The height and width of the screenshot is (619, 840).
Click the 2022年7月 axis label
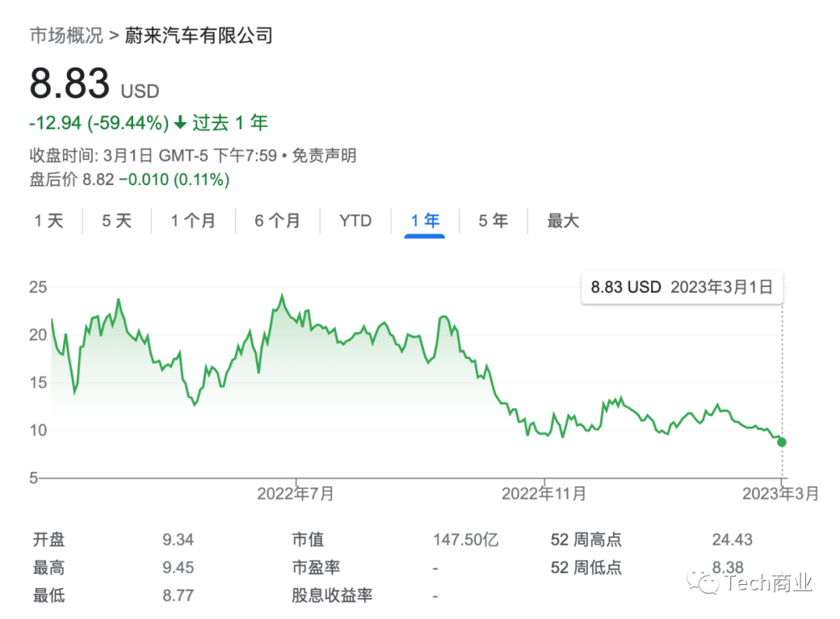296,494
